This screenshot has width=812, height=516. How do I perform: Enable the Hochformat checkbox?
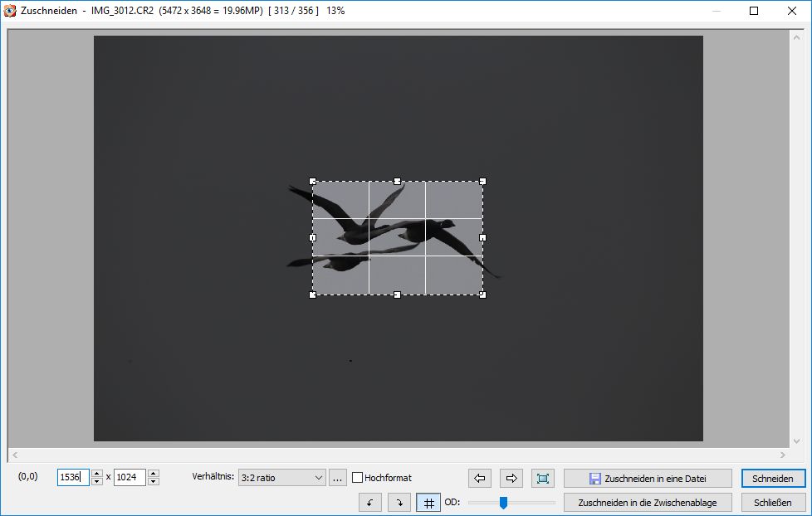coord(358,478)
